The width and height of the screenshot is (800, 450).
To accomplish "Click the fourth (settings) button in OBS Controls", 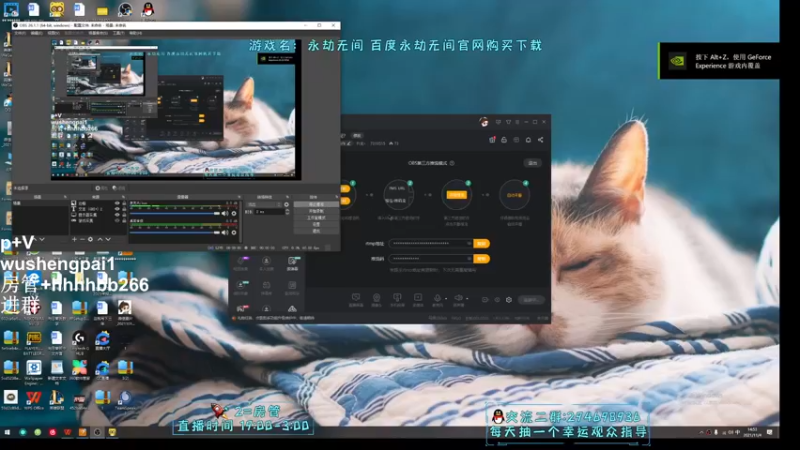I will coord(316,224).
